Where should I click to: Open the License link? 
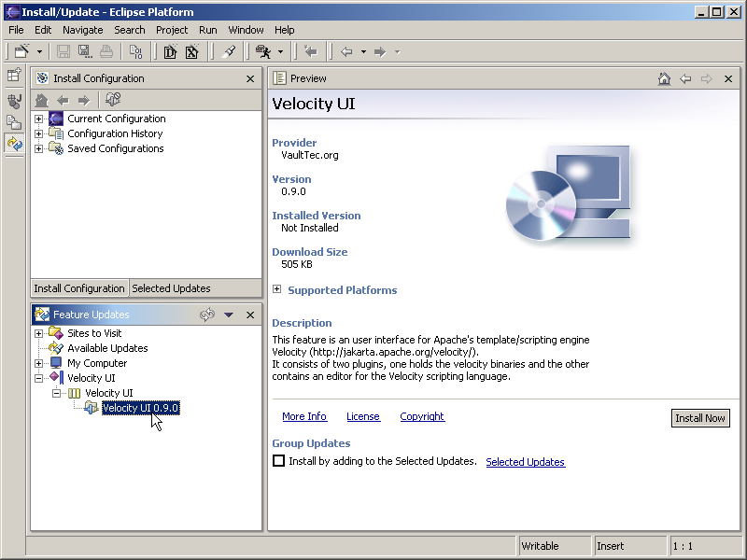point(363,416)
